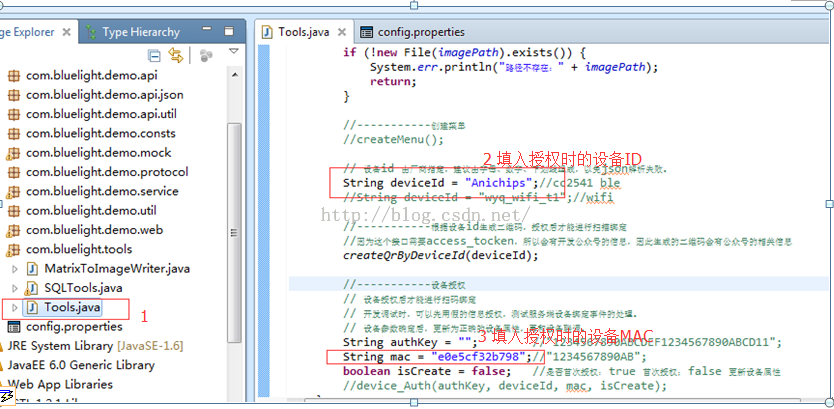Select Web App Libraries entry
Screen dimensions: 834x409
60,384
